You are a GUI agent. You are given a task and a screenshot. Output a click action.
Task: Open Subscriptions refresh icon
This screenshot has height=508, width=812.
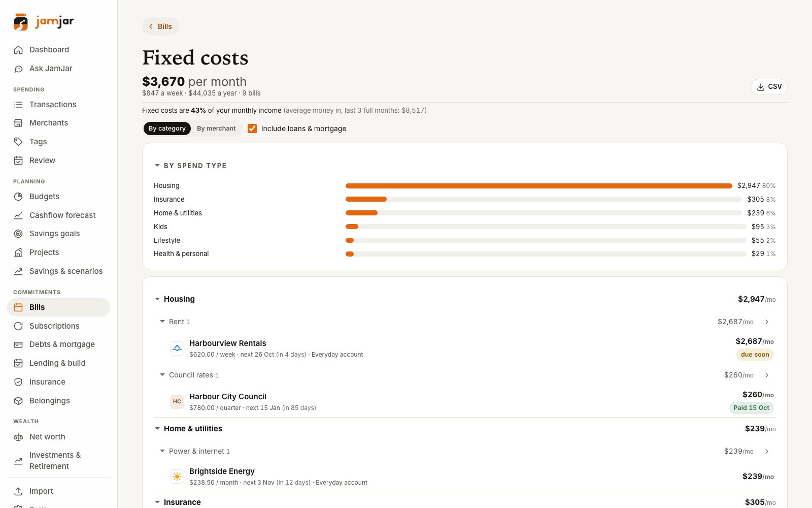point(18,326)
